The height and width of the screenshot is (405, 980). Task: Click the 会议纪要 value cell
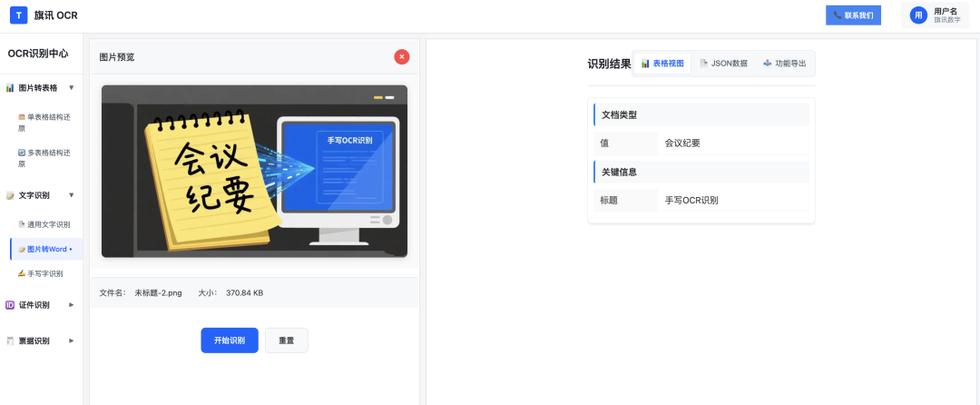734,143
